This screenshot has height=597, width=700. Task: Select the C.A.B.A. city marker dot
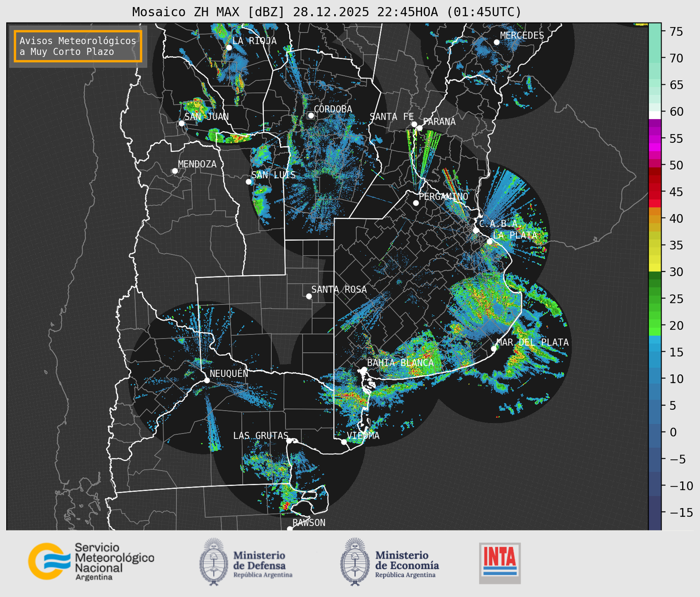(x=476, y=230)
